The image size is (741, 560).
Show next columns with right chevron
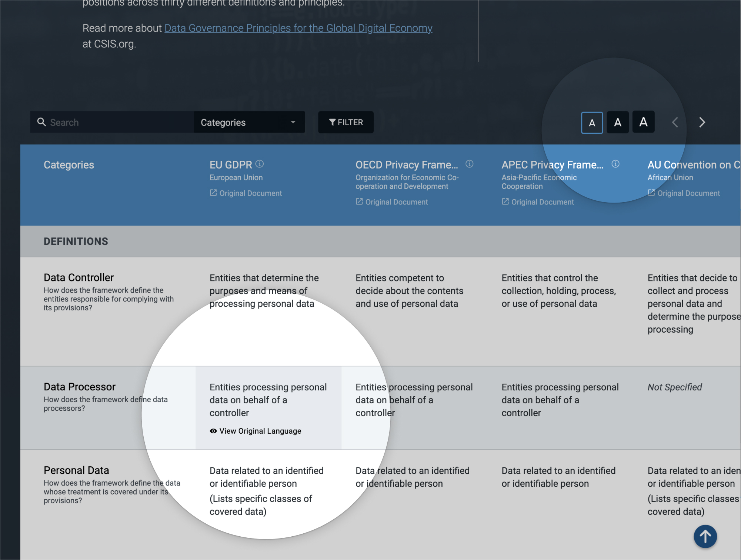(702, 122)
